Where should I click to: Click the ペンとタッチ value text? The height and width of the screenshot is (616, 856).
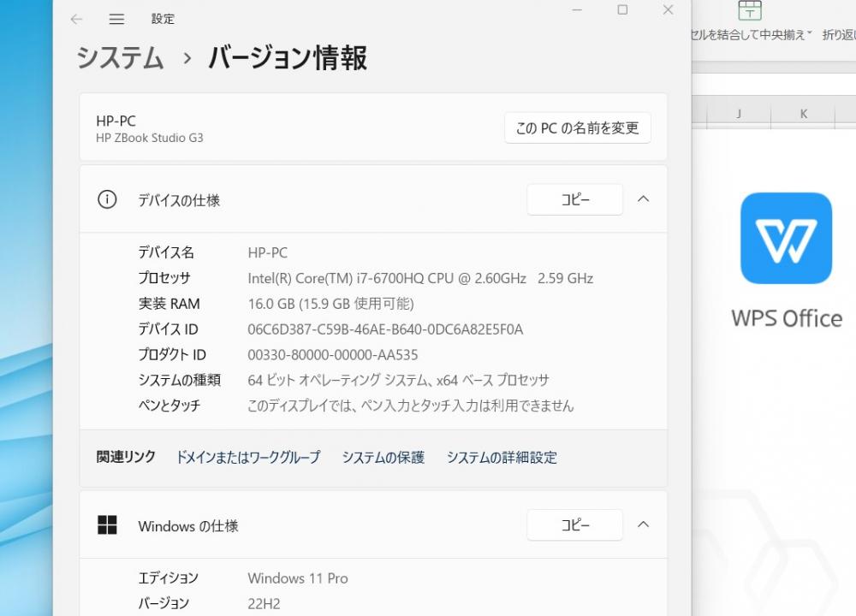click(x=411, y=406)
